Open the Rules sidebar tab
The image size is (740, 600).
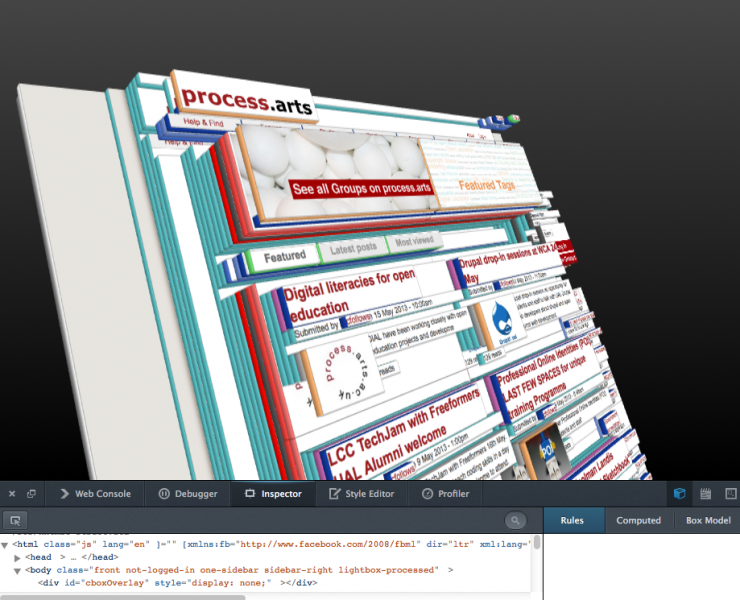[574, 520]
